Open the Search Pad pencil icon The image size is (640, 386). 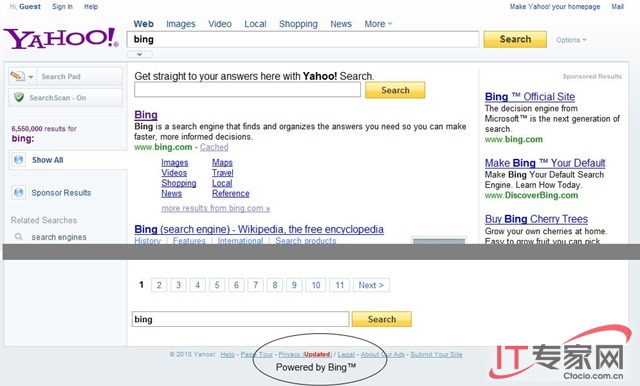pyautogui.click(x=18, y=76)
